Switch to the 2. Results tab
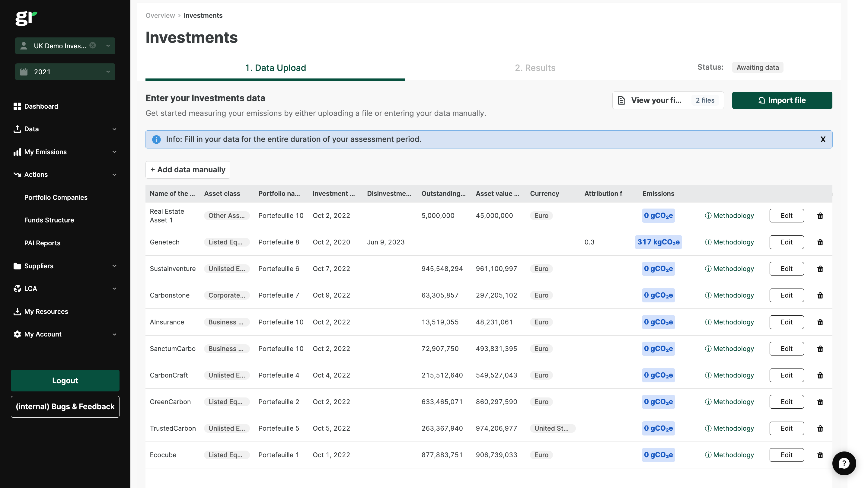The image size is (868, 488). pos(535,68)
